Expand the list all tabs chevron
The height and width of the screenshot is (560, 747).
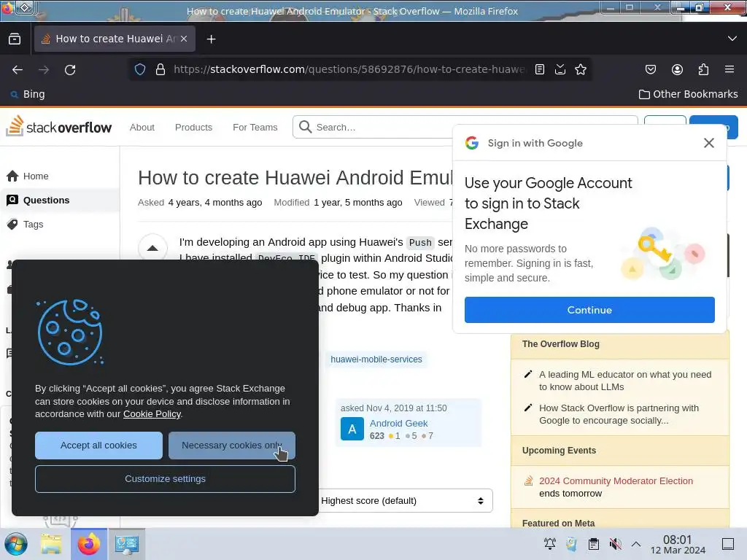coord(732,39)
